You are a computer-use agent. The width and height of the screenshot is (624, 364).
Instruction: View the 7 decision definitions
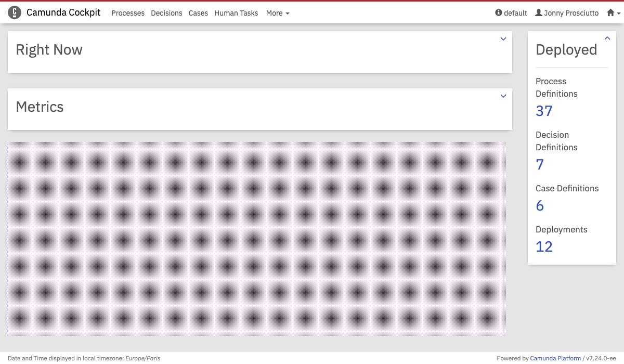pos(540,164)
